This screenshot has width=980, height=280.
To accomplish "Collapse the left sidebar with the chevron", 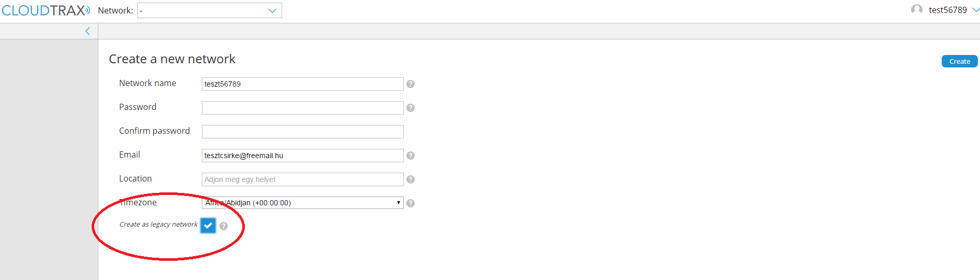I will [x=87, y=31].
